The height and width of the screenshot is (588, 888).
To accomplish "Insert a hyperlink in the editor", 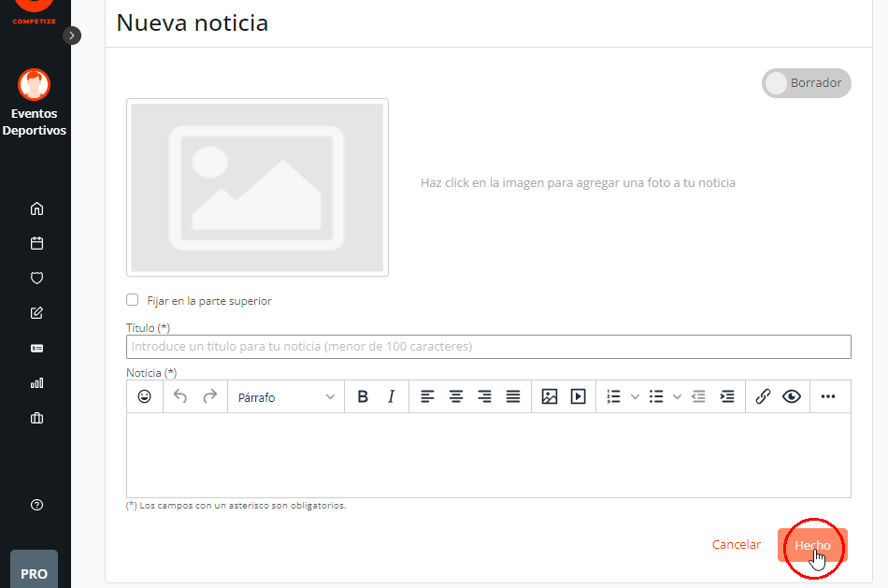I will [x=762, y=396].
